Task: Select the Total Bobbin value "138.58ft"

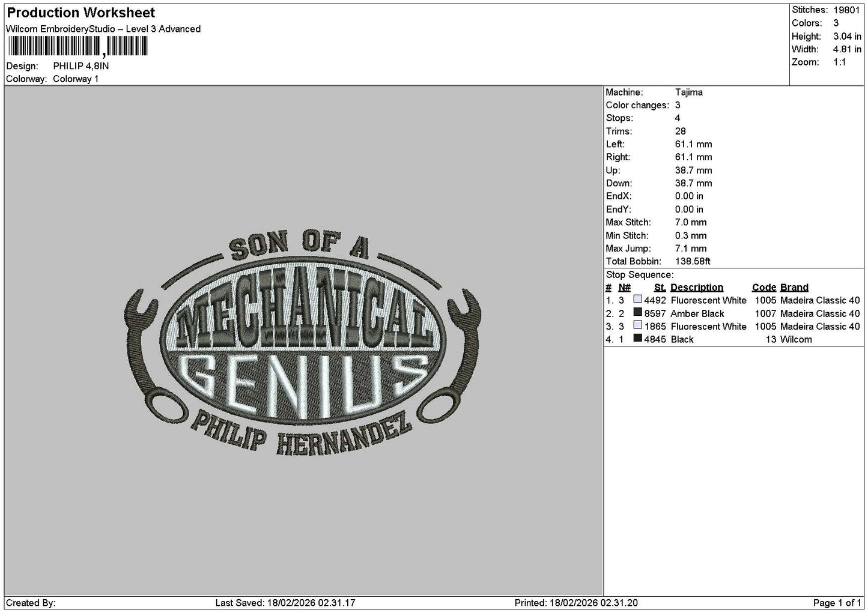Action: tap(693, 261)
